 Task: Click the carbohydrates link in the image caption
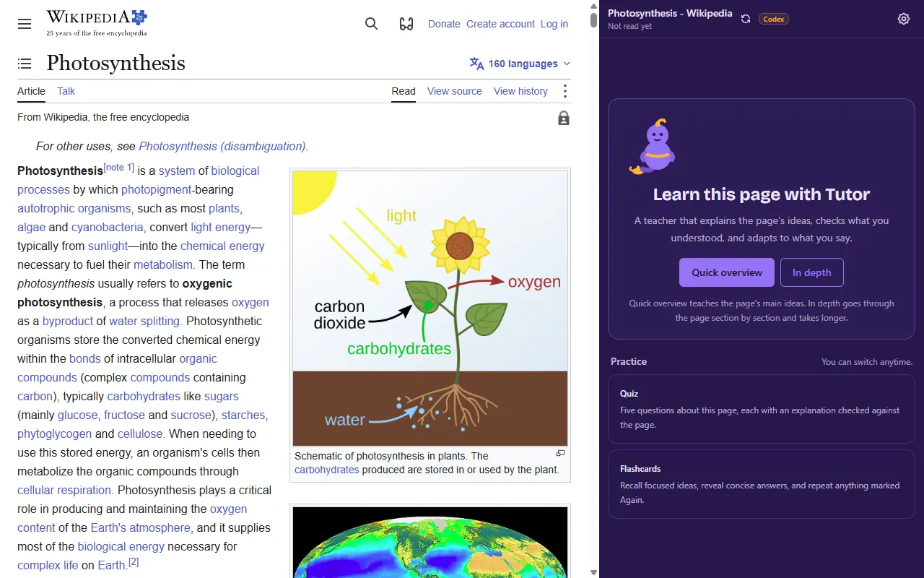click(327, 470)
